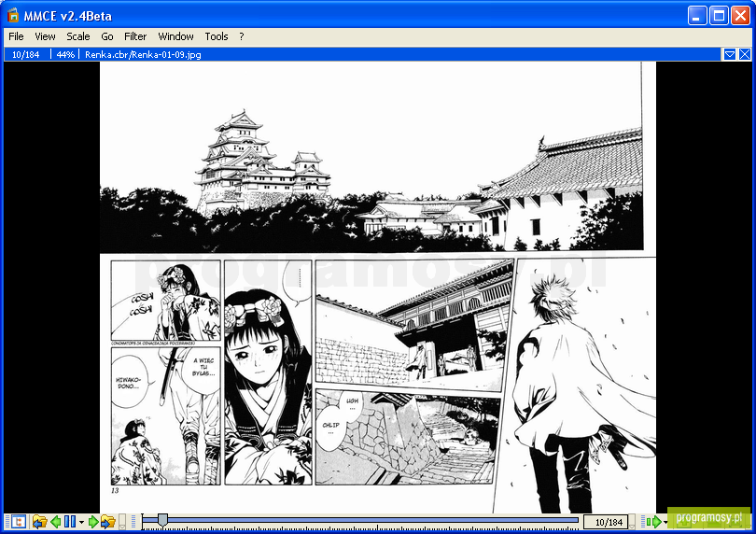
Task: Open the ? help menu
Action: (241, 36)
